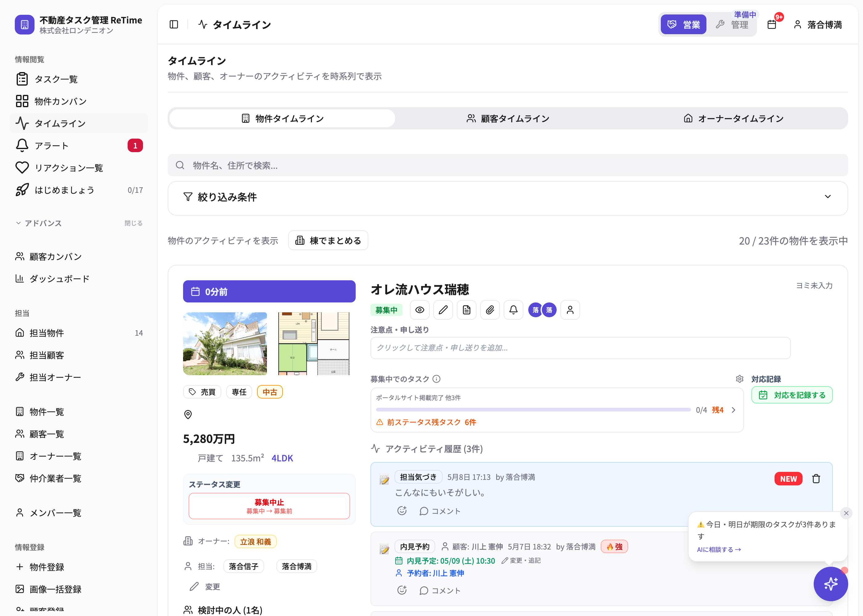
Task: Click the person assign icon after avatars
Action: click(570, 310)
